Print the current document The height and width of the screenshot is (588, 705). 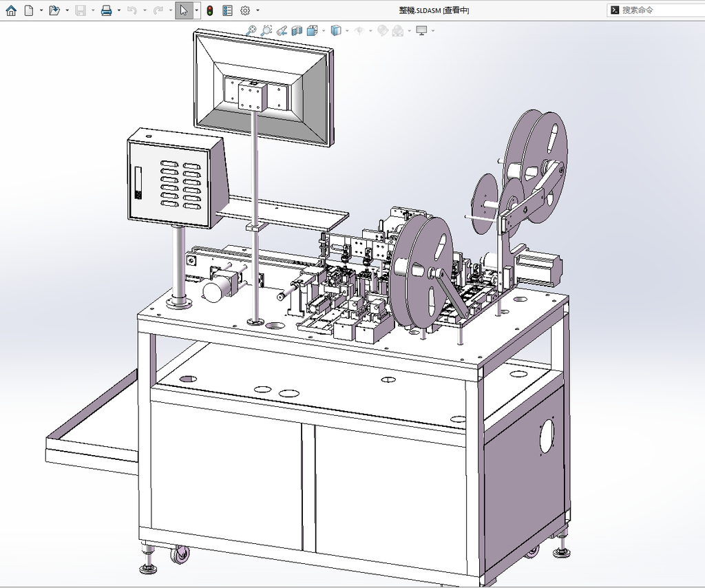pos(106,10)
